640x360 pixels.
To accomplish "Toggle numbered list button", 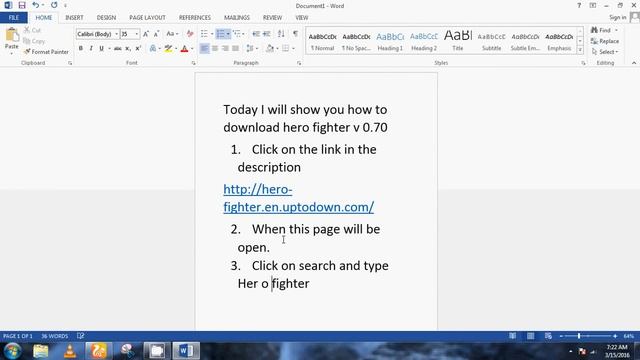I will [220, 34].
